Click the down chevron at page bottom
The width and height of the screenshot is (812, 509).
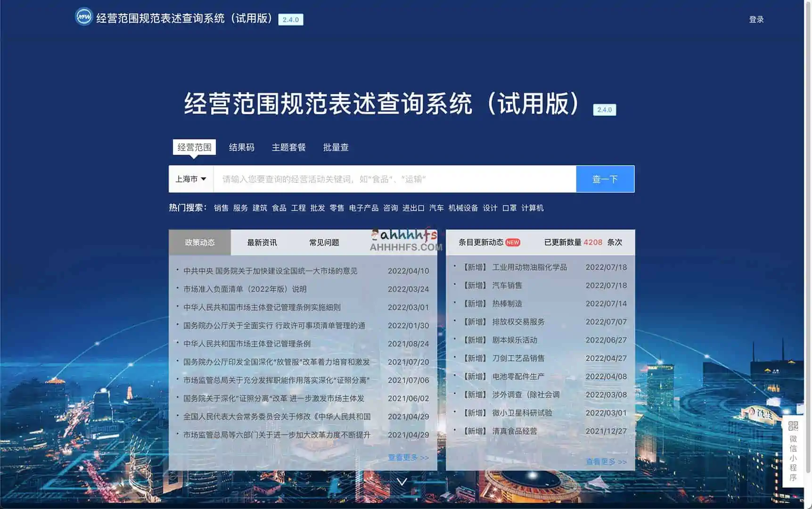click(x=401, y=482)
